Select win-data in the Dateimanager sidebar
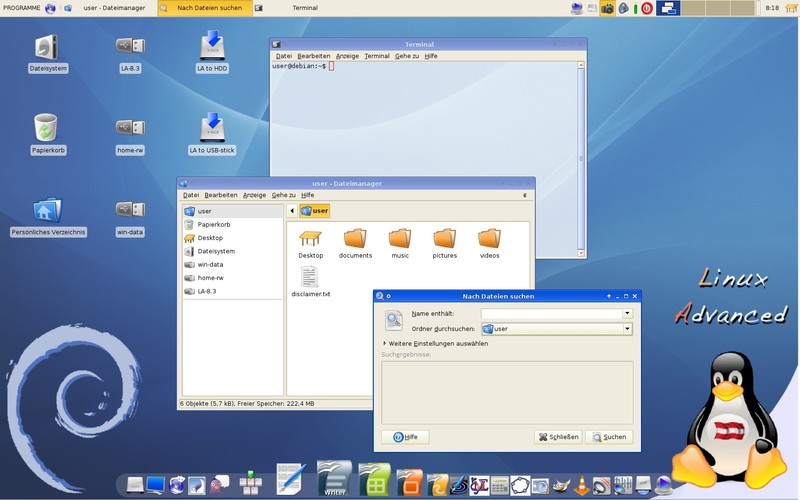 [233, 264]
